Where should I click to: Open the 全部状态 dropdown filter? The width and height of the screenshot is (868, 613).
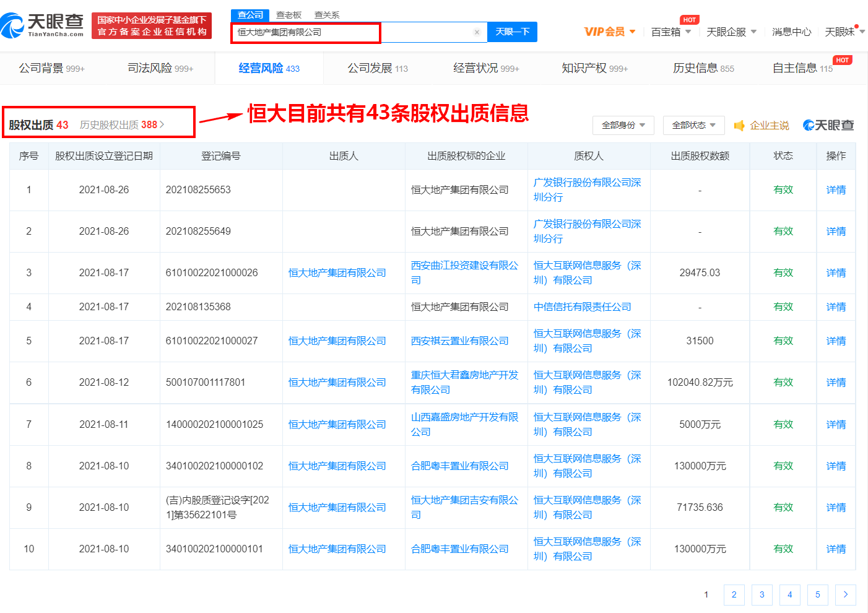click(x=694, y=125)
